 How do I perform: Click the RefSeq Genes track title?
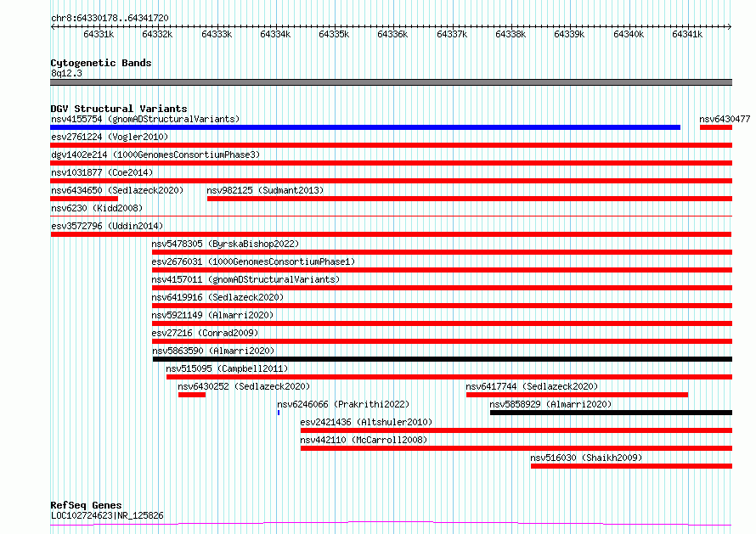[x=86, y=505]
